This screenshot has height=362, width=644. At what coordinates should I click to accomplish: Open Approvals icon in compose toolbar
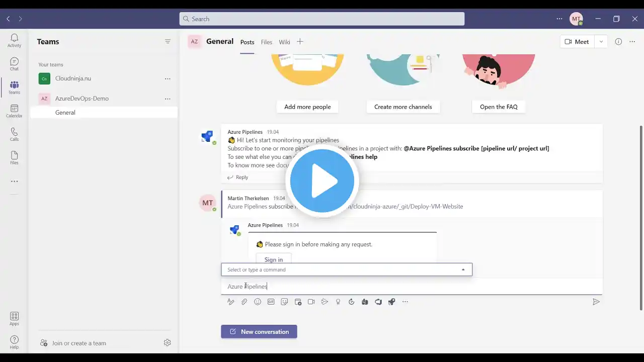[x=351, y=302]
